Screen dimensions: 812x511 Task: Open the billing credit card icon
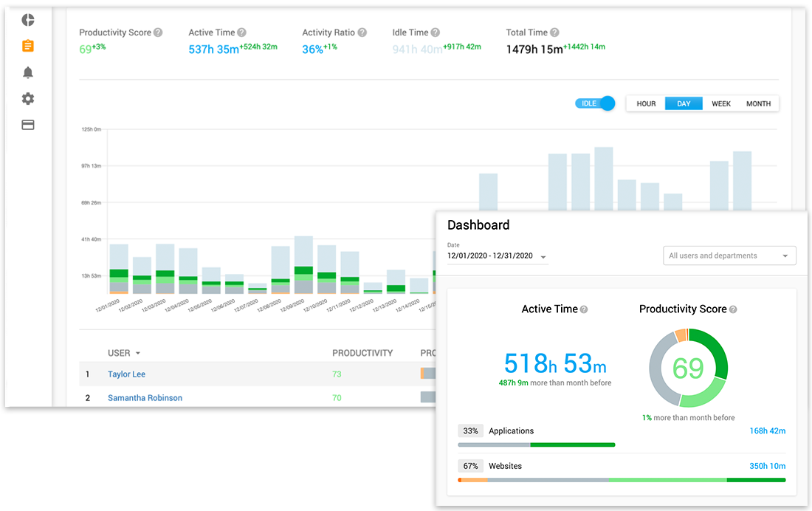pyautogui.click(x=28, y=125)
